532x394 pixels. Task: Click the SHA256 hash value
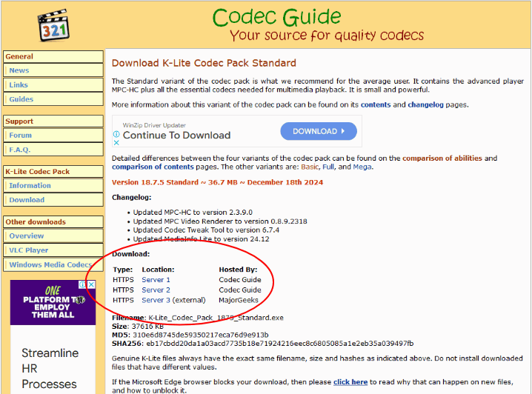[x=280, y=344]
